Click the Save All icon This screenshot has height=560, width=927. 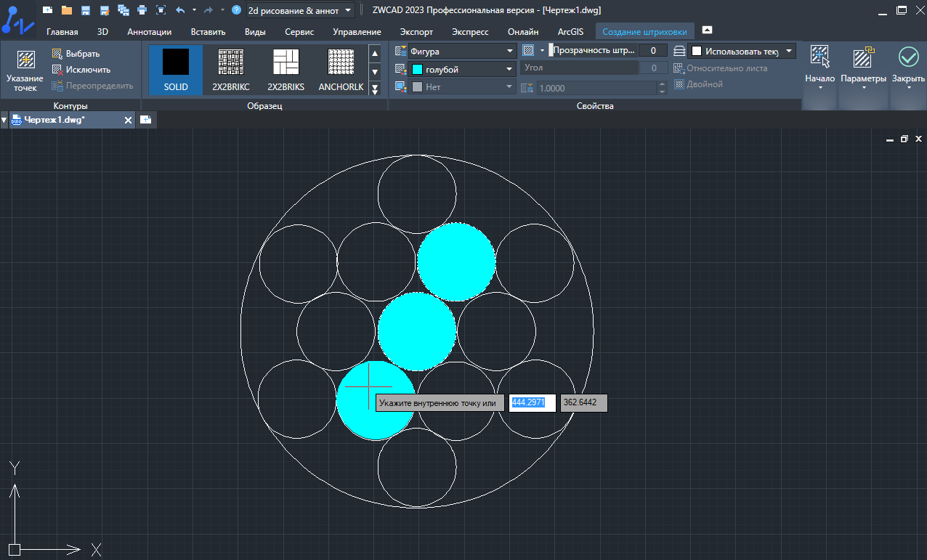coord(123,10)
